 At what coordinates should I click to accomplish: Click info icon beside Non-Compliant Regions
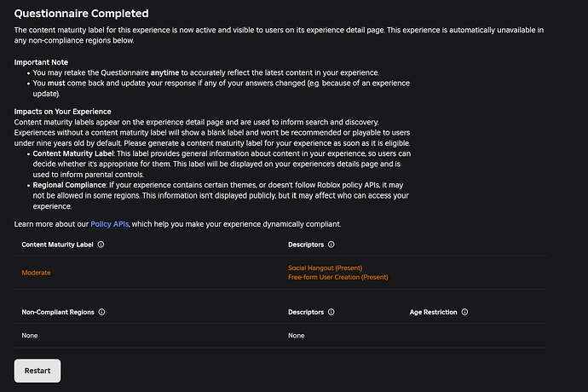101,312
